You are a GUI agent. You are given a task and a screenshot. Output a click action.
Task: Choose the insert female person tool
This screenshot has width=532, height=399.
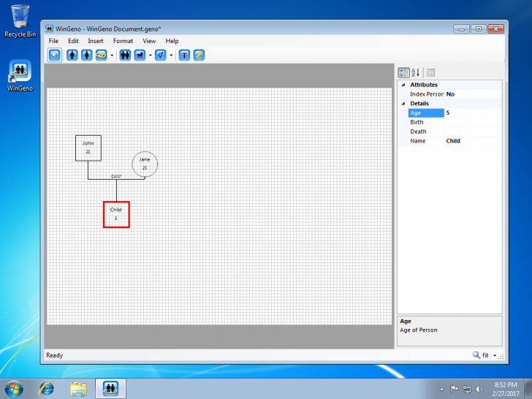tap(86, 55)
